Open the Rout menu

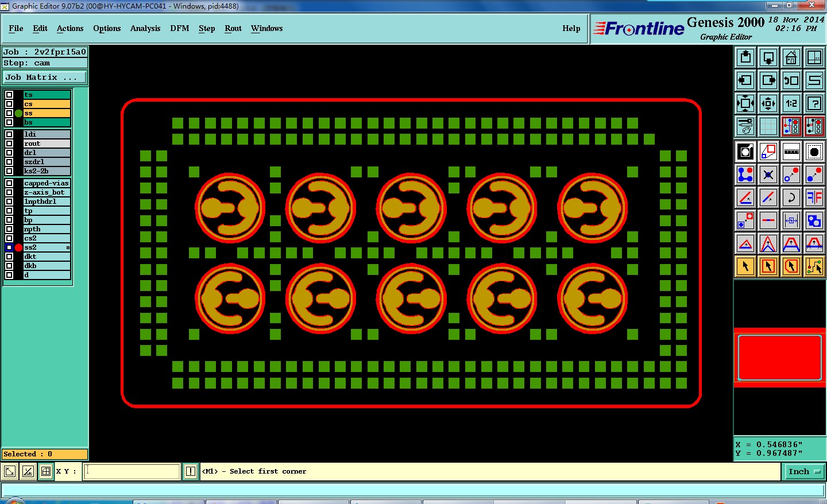point(233,28)
